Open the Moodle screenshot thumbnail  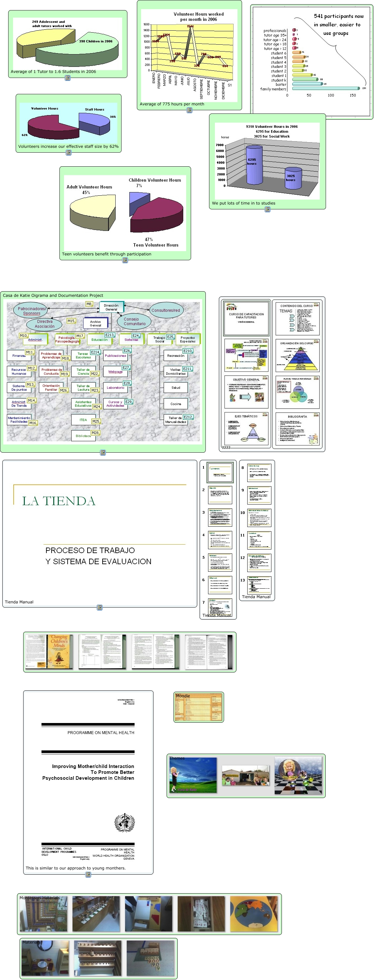(198, 708)
